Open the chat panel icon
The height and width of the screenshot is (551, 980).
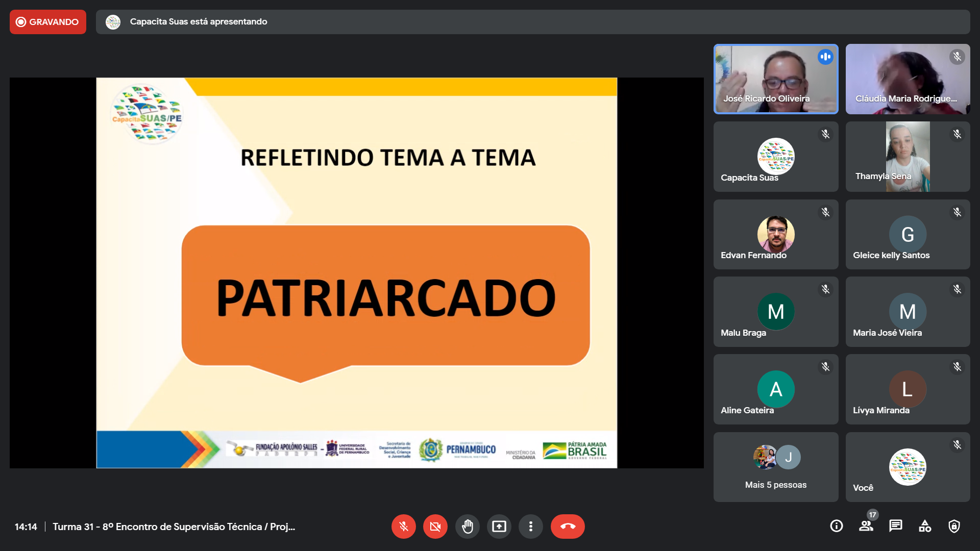point(895,526)
